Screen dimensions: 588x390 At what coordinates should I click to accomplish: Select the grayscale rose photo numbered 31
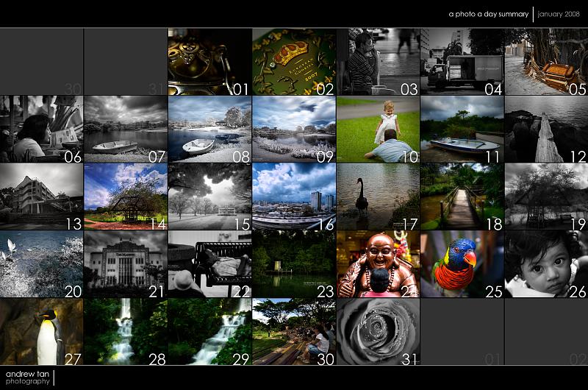378,331
